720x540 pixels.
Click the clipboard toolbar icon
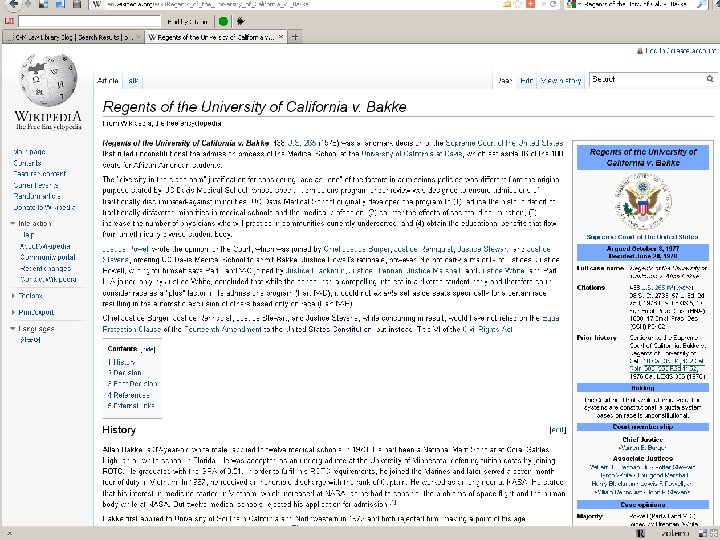tap(77, 4)
